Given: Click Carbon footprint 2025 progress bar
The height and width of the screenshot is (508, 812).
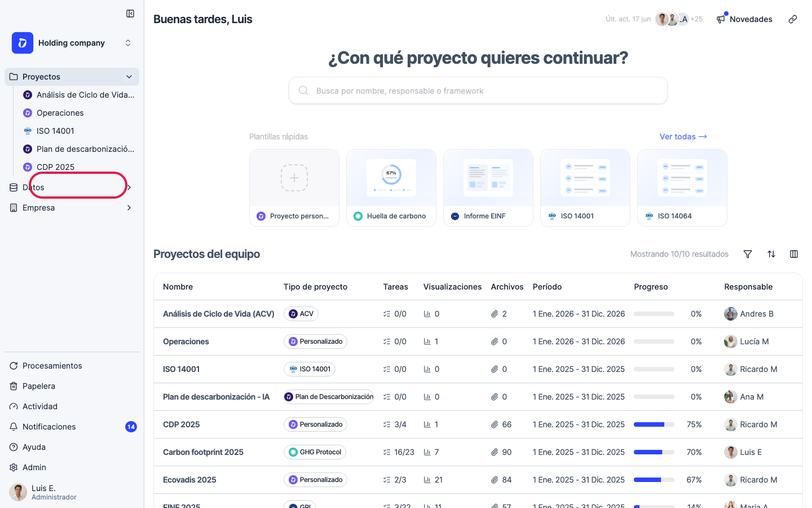Looking at the screenshot, I should pos(654,452).
